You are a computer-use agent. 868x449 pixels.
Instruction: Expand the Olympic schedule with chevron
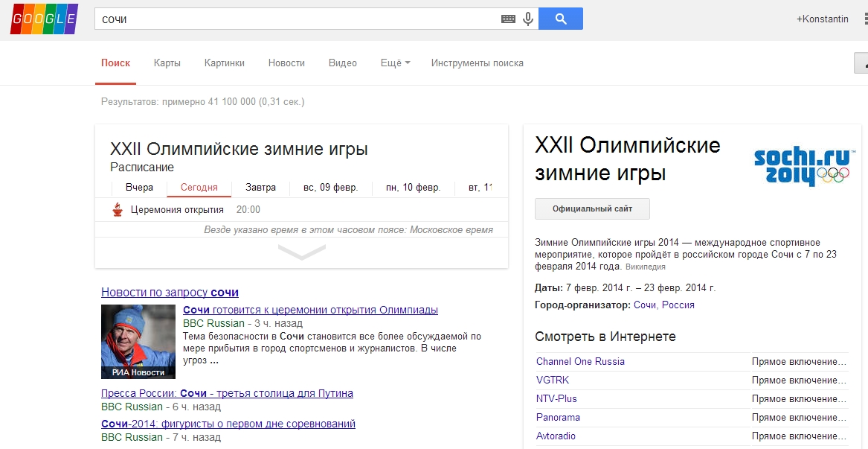click(301, 253)
